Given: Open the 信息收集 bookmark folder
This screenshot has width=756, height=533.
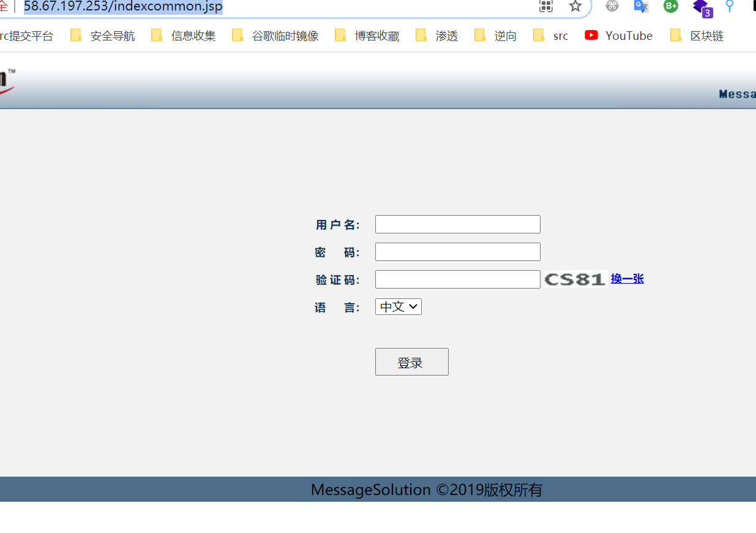Looking at the screenshot, I should 184,36.
